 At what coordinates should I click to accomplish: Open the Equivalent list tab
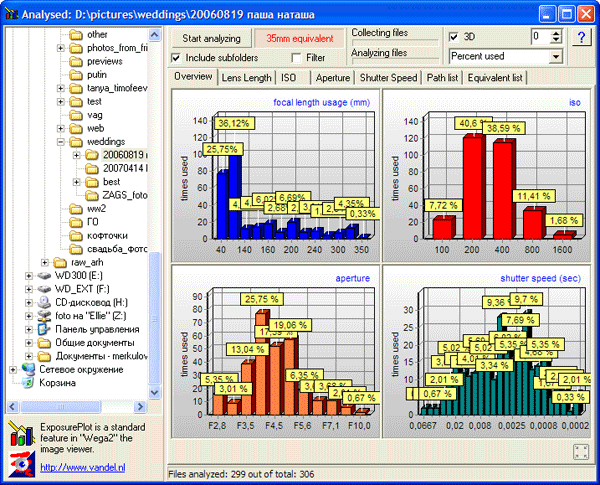495,78
